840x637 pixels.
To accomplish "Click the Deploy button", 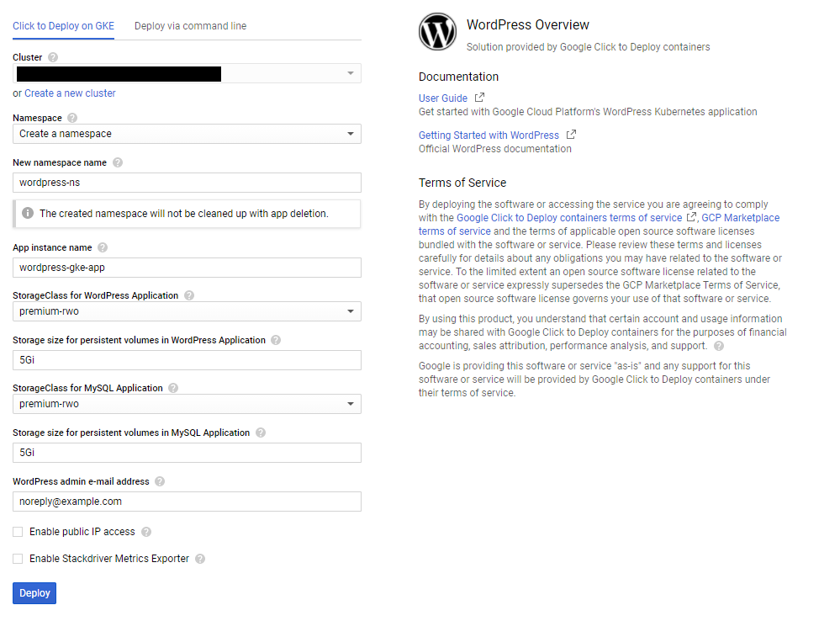I will coord(34,592).
